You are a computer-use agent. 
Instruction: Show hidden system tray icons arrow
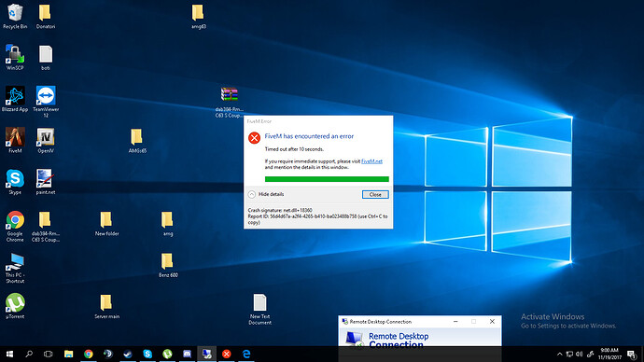pyautogui.click(x=559, y=354)
